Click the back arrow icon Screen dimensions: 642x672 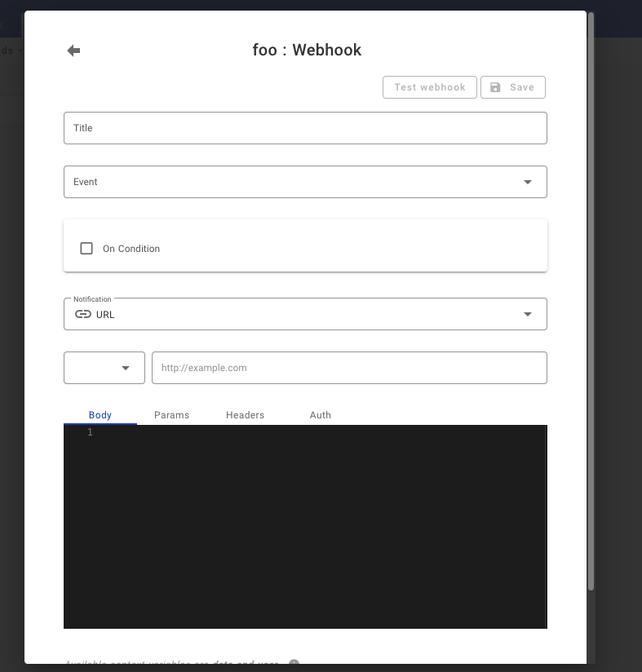pyautogui.click(x=73, y=51)
